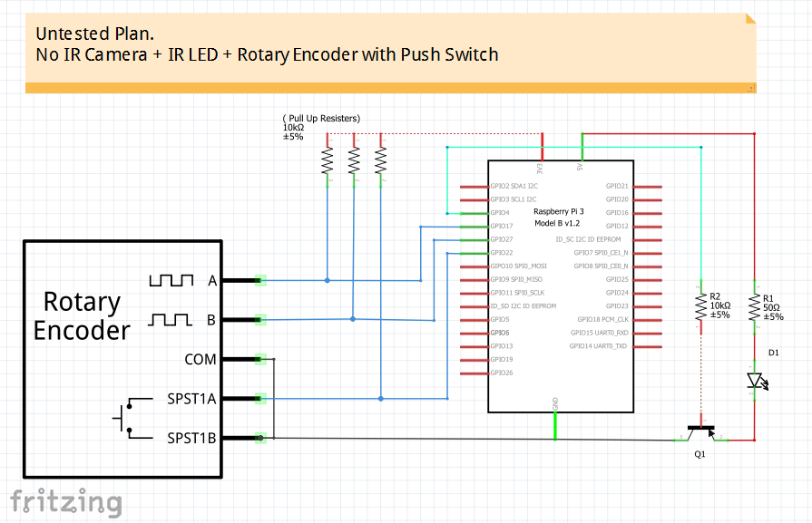Viewport: 812px width, 523px height.
Task: Click the push switch symbol in the encoder
Action: point(132,418)
